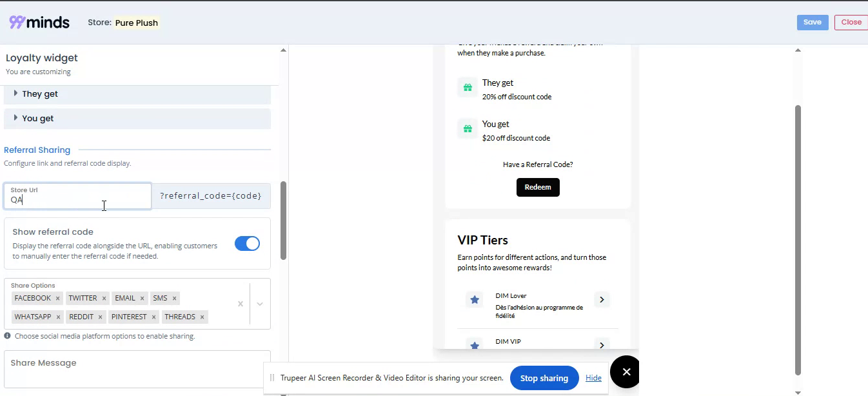Toggle Show referral code switch
868x396 pixels.
(x=247, y=243)
